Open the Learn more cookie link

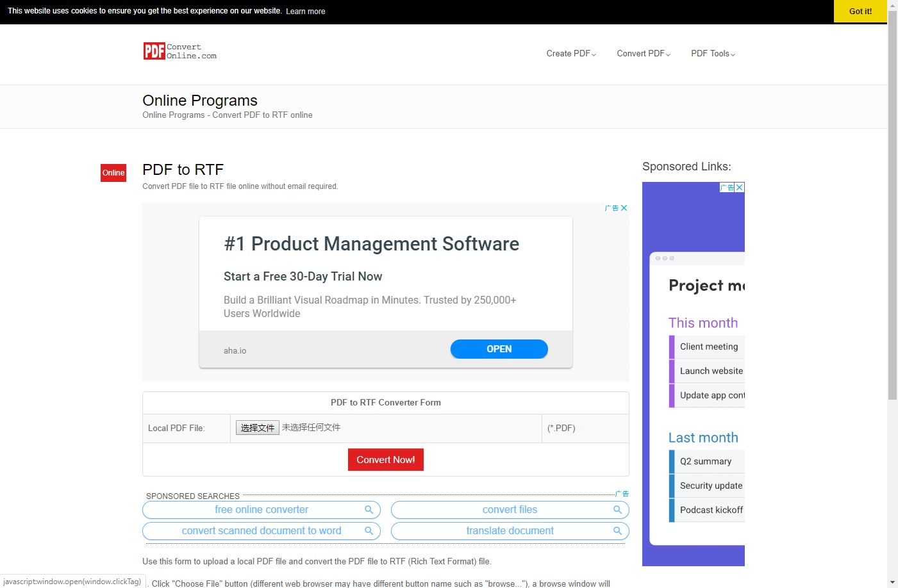tap(305, 12)
